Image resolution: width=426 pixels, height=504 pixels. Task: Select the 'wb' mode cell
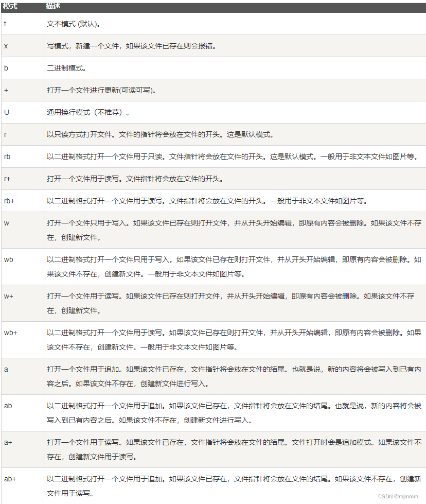coord(23,267)
